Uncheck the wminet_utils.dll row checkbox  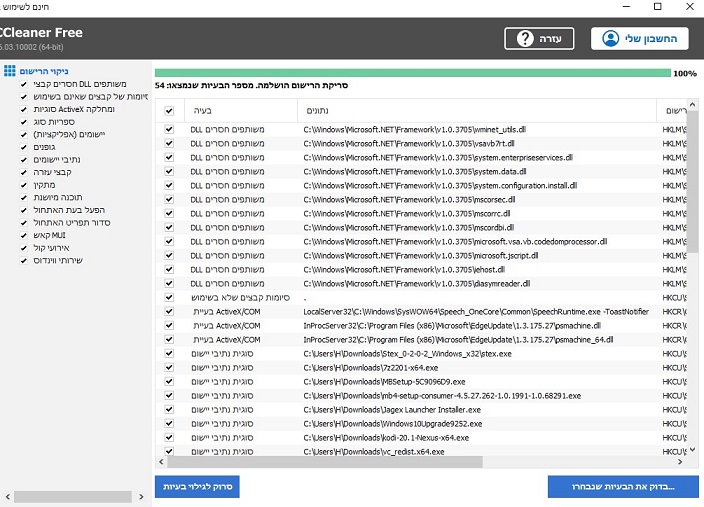(169, 129)
